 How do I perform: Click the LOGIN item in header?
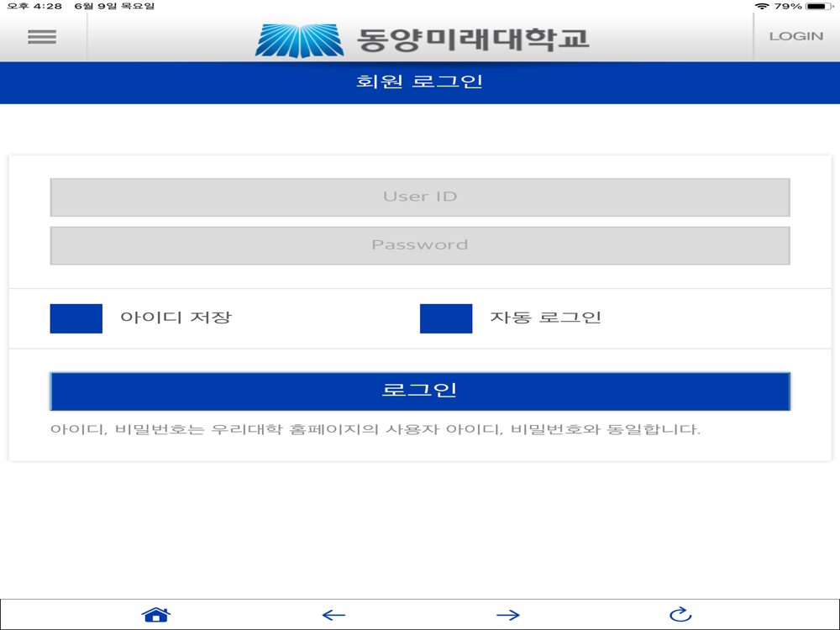[x=796, y=36]
